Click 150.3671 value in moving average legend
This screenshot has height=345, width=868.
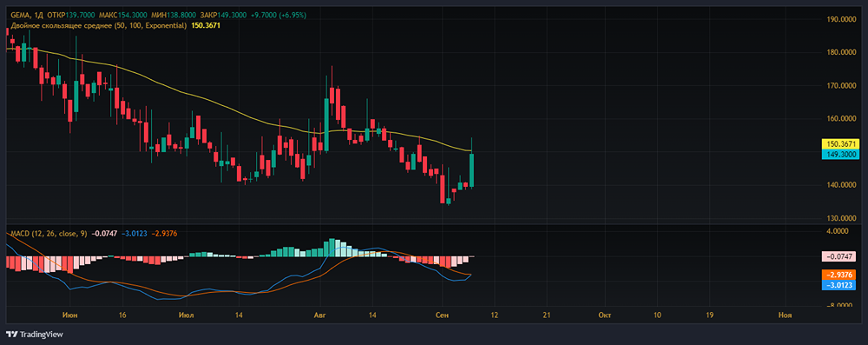coord(206,25)
